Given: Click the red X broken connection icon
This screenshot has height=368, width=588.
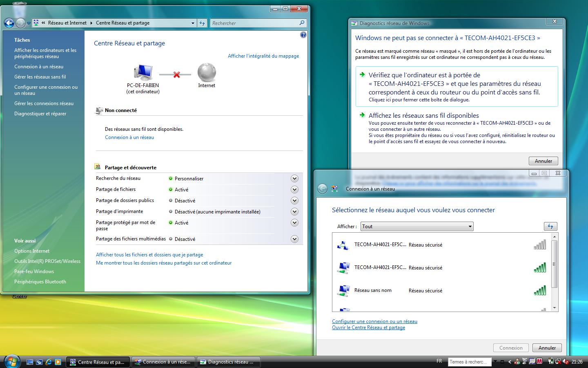Looking at the screenshot, I should coord(176,75).
